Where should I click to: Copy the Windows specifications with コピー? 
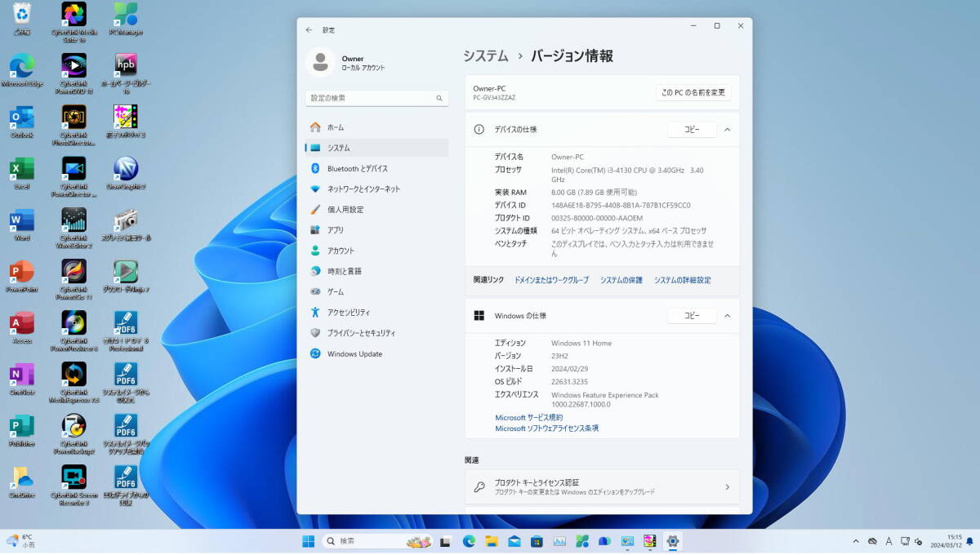click(692, 316)
